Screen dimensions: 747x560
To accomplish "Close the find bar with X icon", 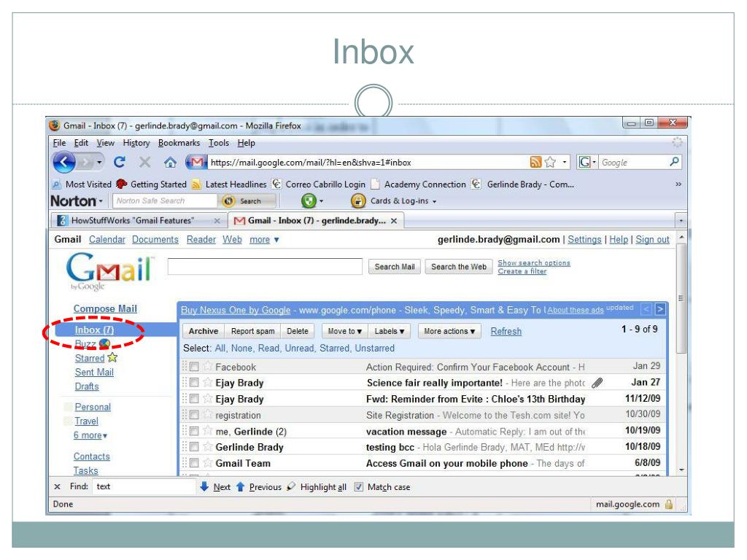I will [57, 486].
